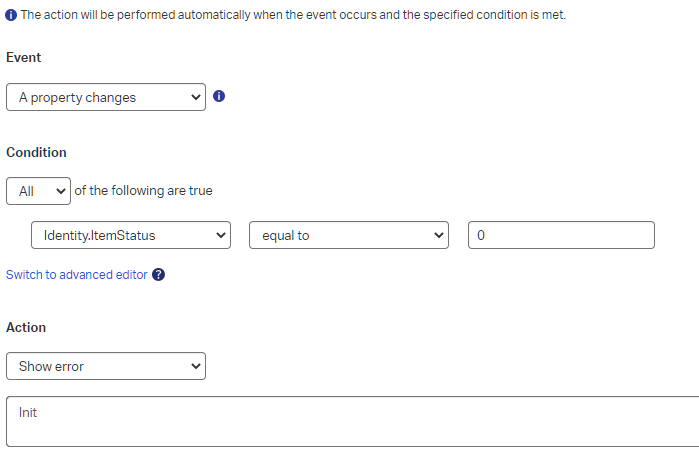699x460 pixels.
Task: Open the 'equal to' operator dropdown
Action: pos(347,235)
